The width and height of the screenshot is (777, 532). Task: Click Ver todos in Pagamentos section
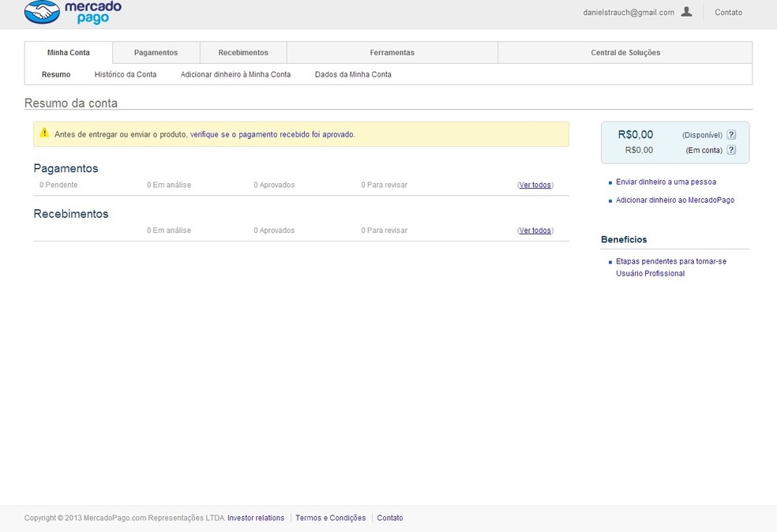click(535, 185)
